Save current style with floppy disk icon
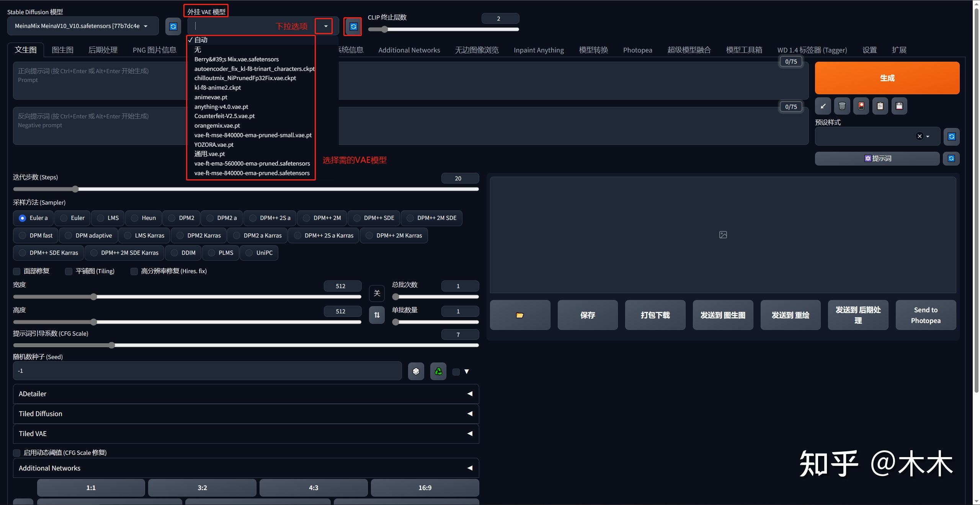The width and height of the screenshot is (980, 505). click(x=899, y=106)
